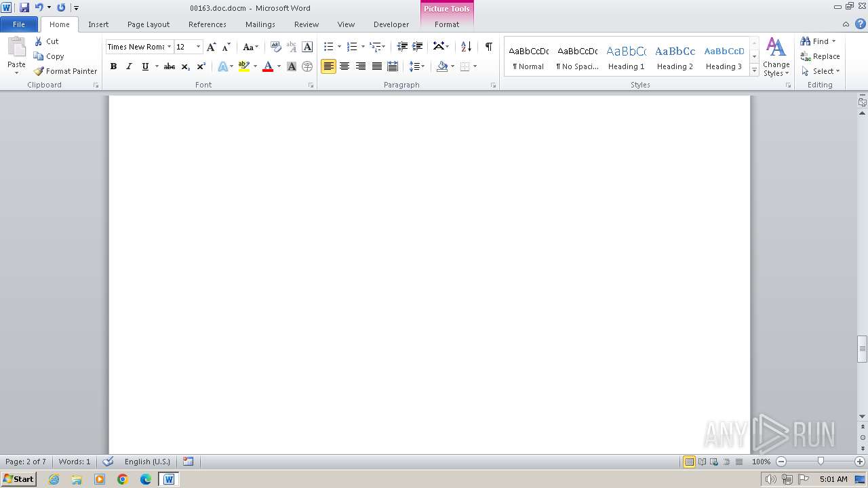Center the text

pyautogui.click(x=344, y=66)
